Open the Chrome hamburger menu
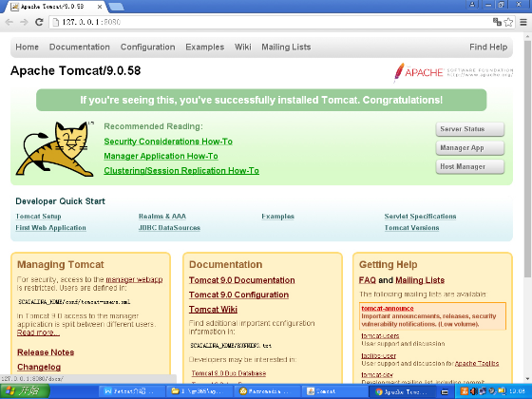 [523, 23]
